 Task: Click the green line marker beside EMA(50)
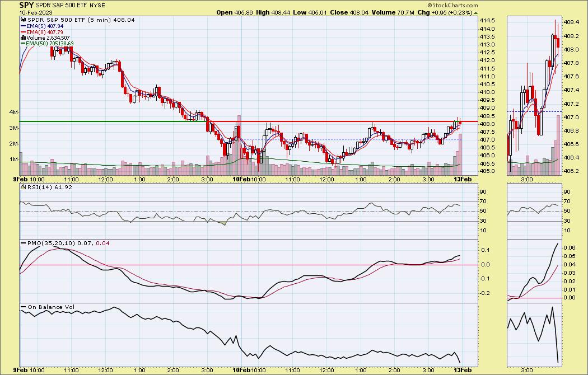pos(22,44)
